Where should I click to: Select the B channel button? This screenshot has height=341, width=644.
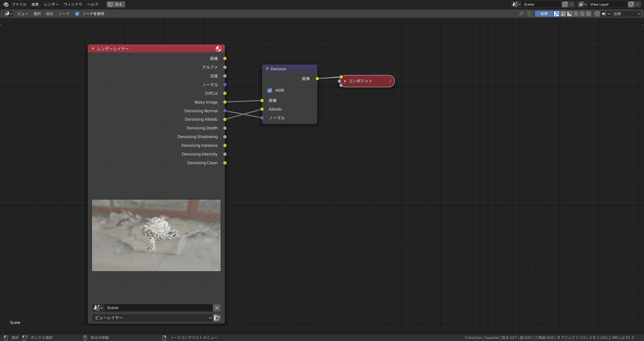[x=589, y=13]
